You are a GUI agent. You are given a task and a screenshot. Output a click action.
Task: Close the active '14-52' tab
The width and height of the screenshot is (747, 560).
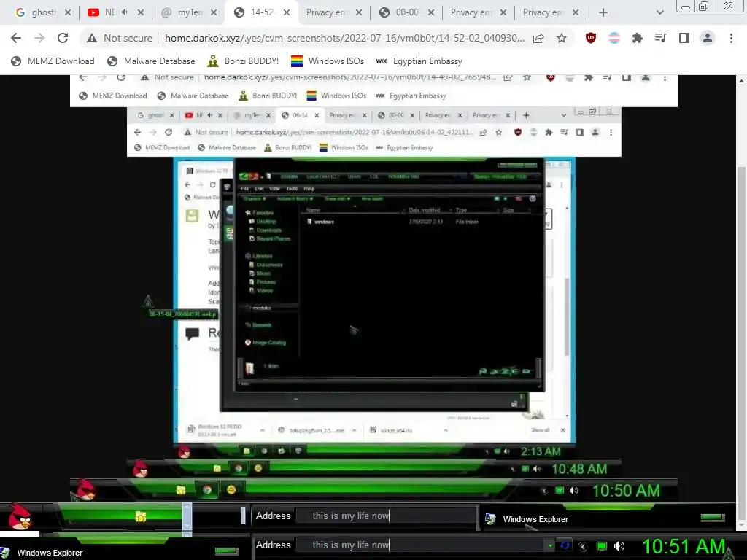point(286,12)
